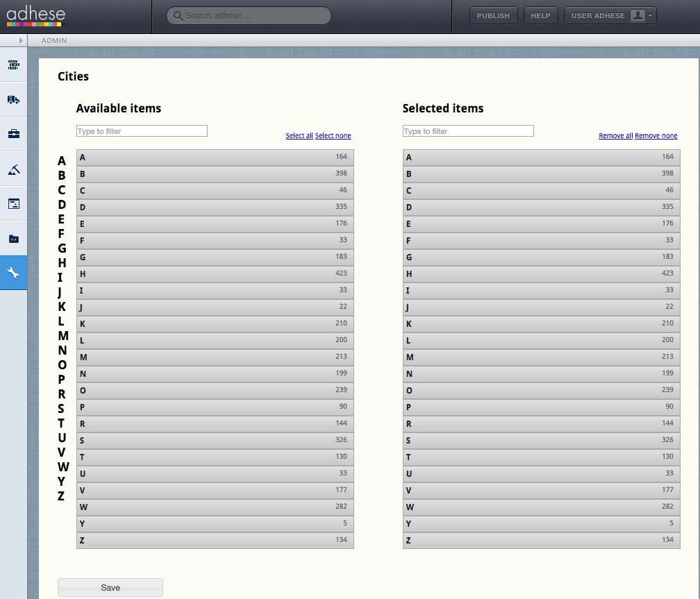Click the film strip icon in sidebar

pos(13,65)
